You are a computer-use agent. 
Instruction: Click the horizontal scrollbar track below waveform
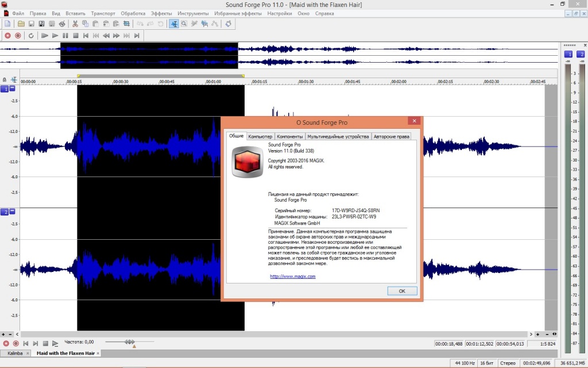[x=274, y=334]
